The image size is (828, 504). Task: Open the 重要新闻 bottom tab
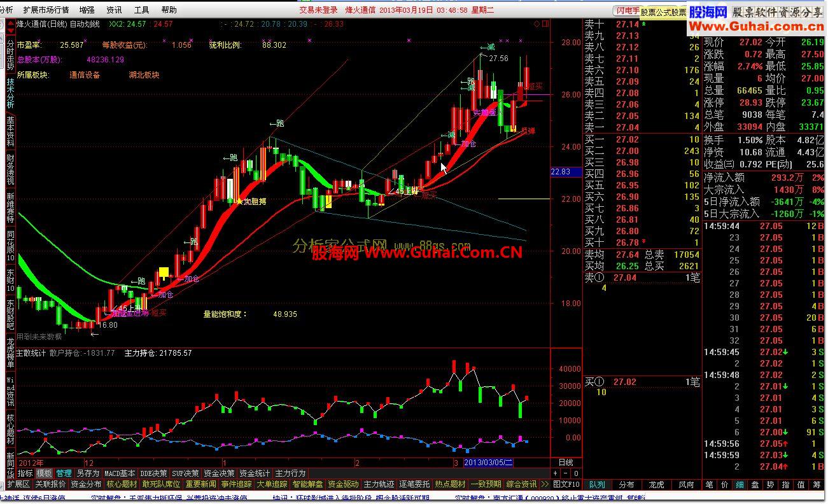[201, 484]
